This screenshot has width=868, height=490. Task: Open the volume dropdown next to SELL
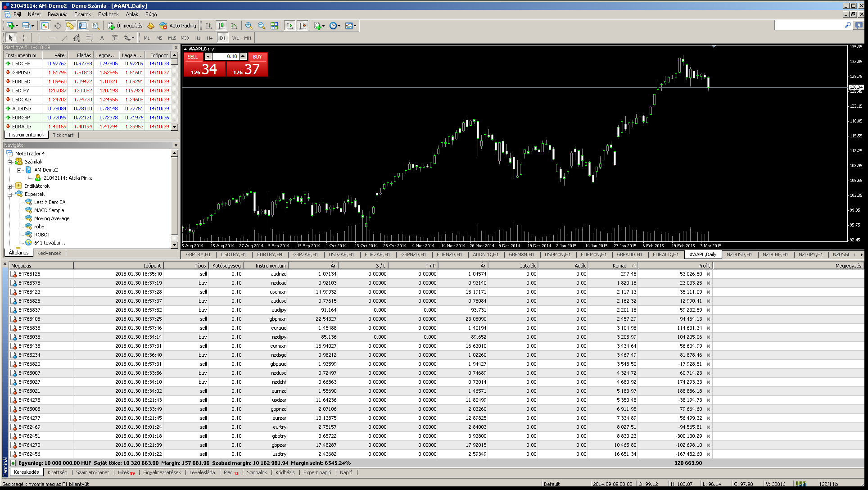point(208,57)
